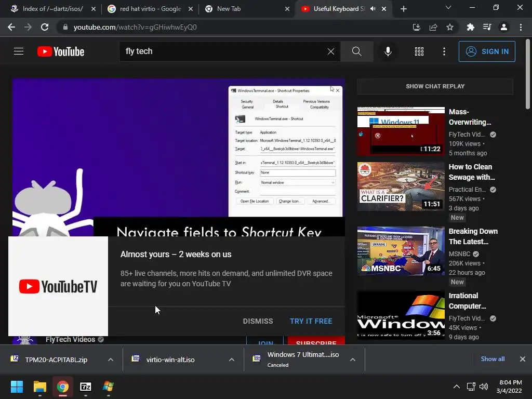
Task: Open the FlyTech Videos channel name
Action: coord(70,339)
